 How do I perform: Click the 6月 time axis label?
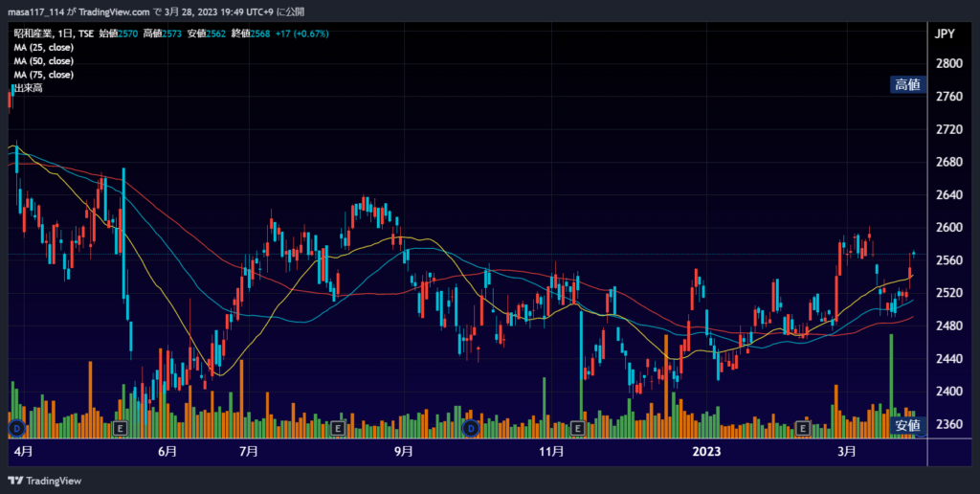click(167, 452)
